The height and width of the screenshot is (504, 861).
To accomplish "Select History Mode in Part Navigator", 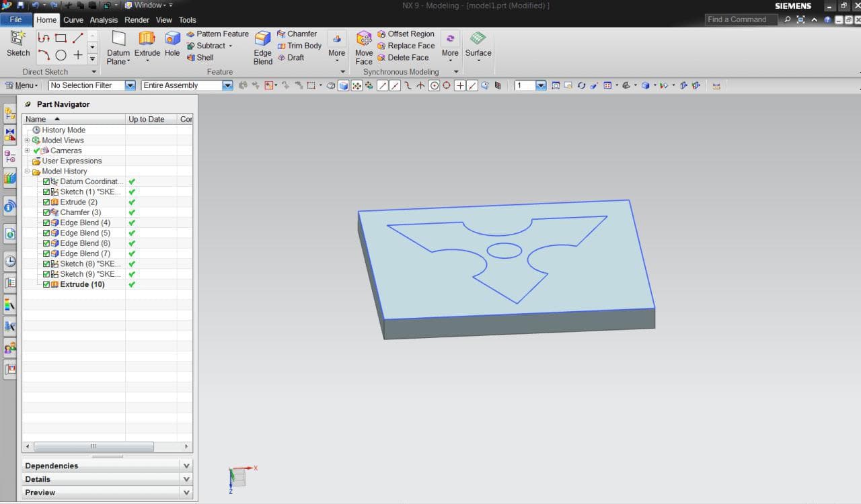I will (63, 130).
